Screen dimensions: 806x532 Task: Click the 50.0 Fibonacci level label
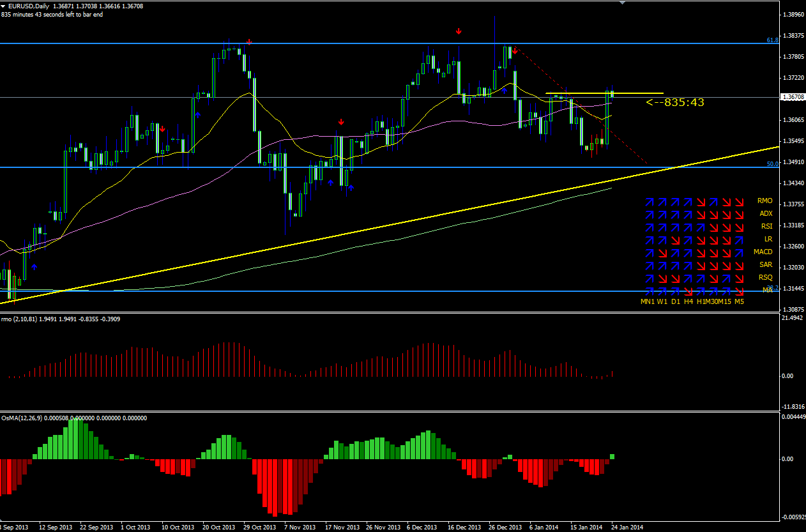(x=772, y=163)
